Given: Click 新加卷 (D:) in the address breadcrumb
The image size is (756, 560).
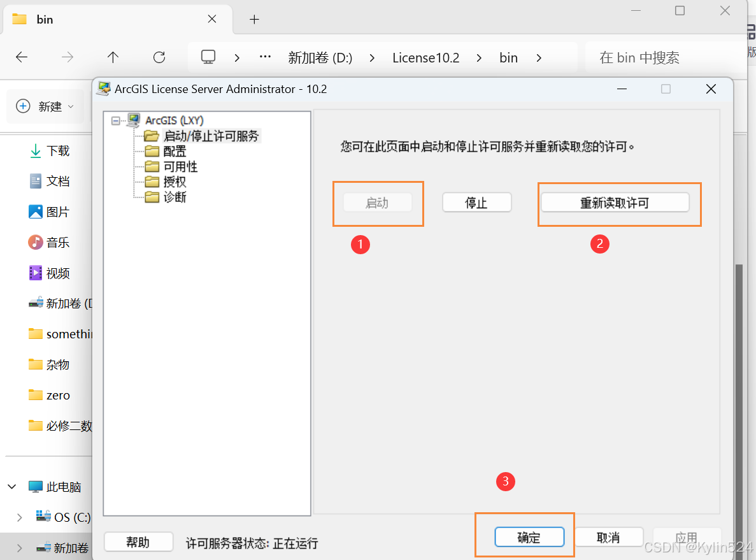Looking at the screenshot, I should [320, 58].
